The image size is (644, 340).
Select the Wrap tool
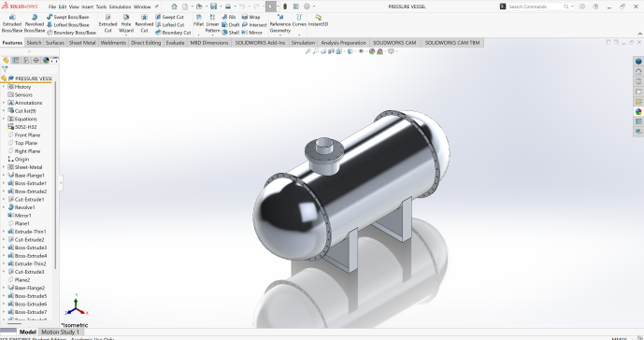coord(250,17)
